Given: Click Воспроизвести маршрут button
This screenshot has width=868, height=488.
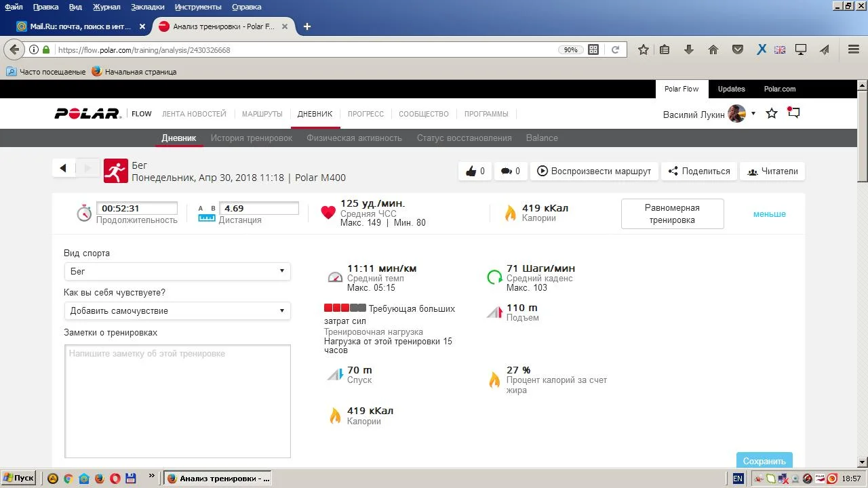Looking at the screenshot, I should click(x=594, y=171).
